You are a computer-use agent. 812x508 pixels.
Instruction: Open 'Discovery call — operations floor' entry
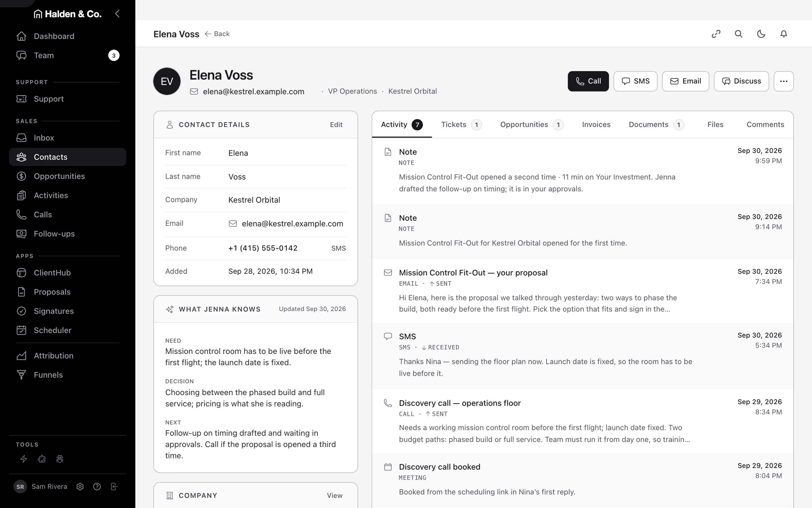click(x=582, y=421)
